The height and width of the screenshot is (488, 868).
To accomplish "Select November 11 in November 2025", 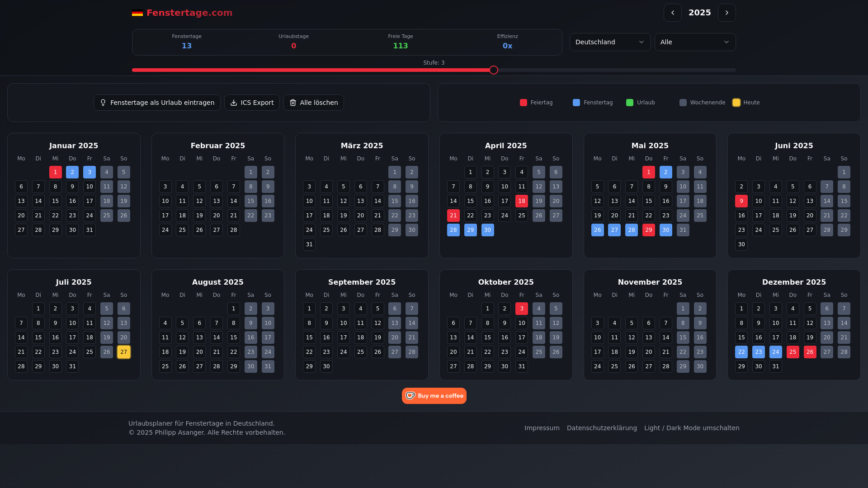I will [614, 338].
